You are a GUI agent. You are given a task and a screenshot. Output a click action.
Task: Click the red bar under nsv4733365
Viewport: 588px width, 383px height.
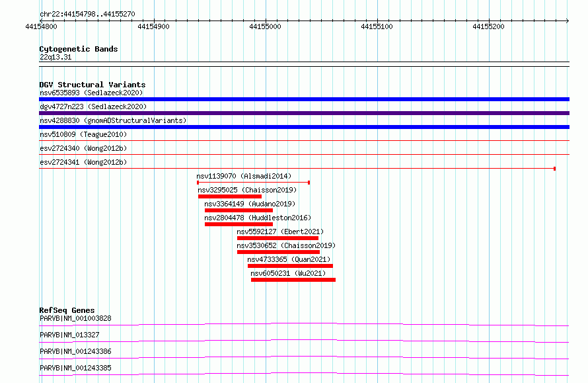[x=290, y=266]
